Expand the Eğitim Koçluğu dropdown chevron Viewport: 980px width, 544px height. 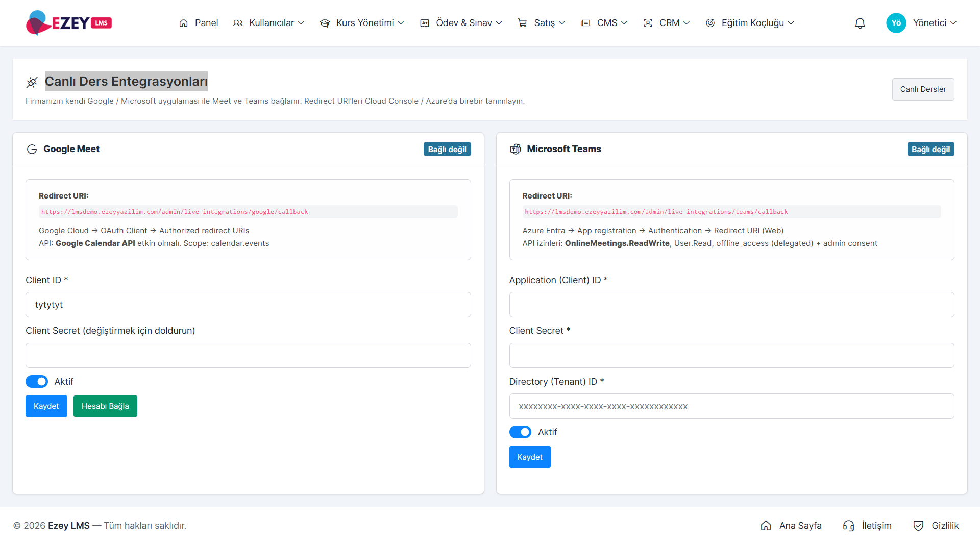click(791, 23)
